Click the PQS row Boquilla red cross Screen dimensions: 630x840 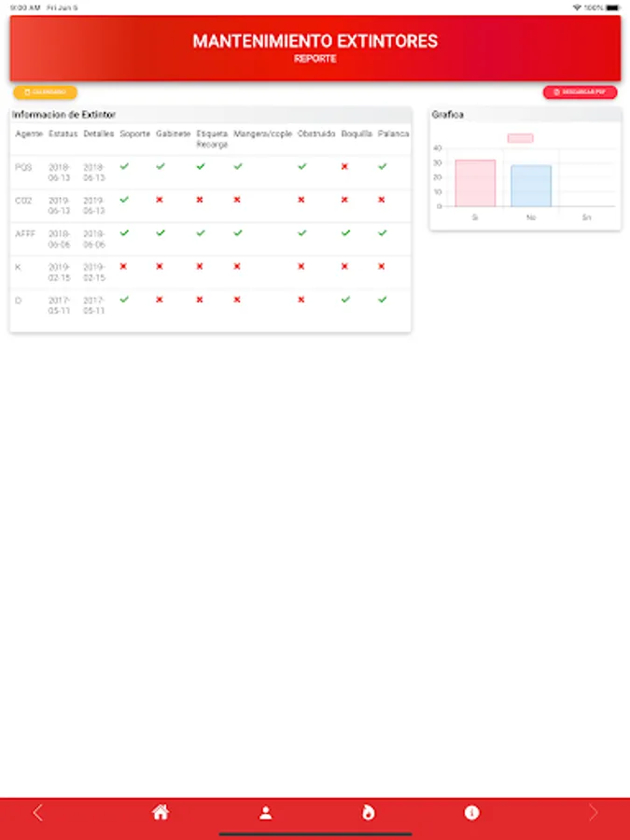click(344, 167)
